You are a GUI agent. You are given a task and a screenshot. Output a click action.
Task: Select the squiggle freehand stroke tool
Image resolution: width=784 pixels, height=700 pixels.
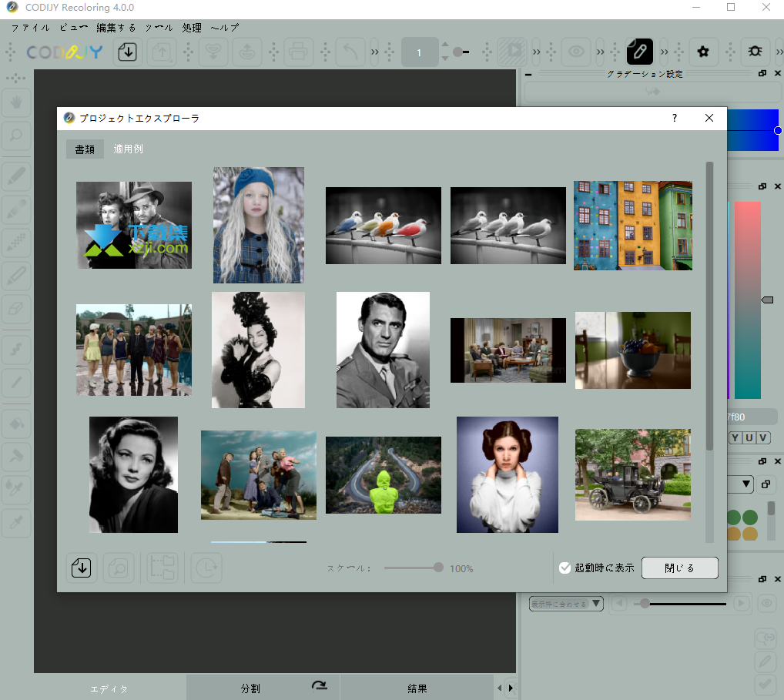pos(16,350)
